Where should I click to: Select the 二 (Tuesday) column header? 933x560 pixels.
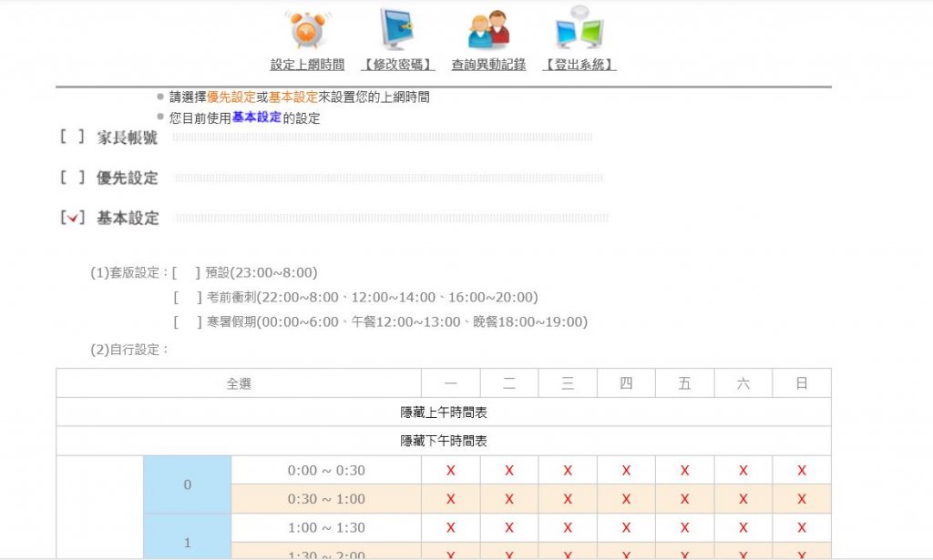tap(509, 383)
